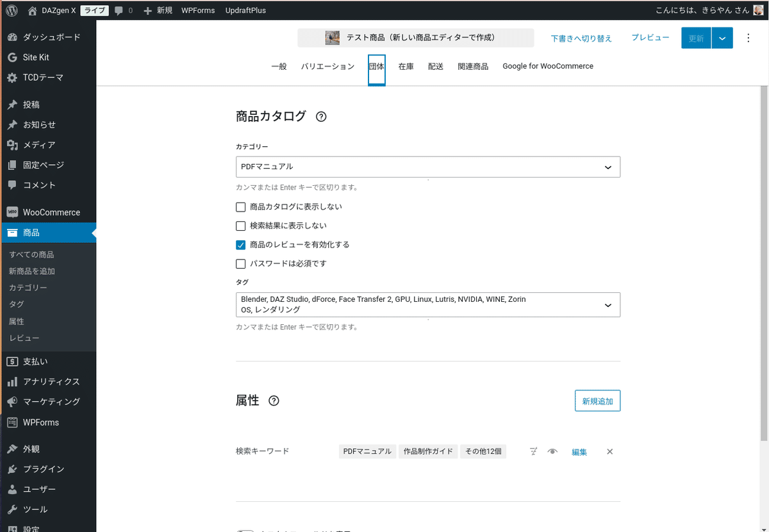Screen dimensions: 769x532
Task: Open 固定ページ in the sidebar
Action: [48, 165]
